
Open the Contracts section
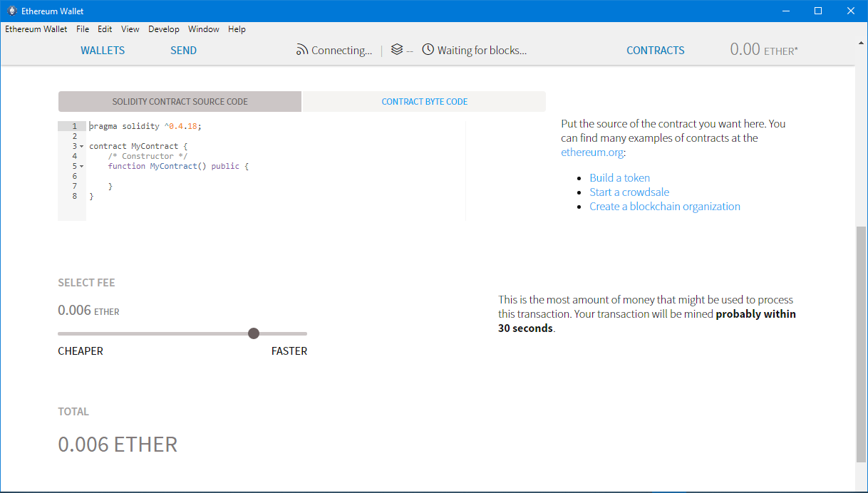(656, 51)
